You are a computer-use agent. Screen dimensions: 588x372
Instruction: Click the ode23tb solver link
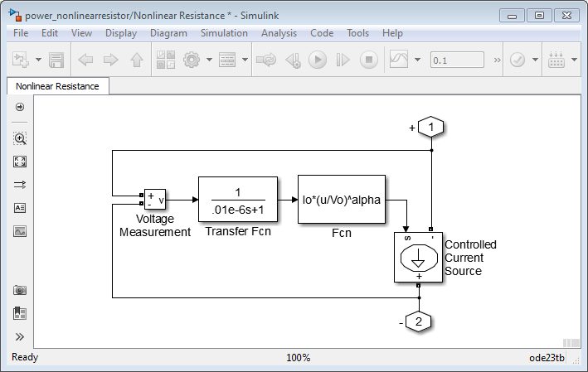click(x=547, y=358)
